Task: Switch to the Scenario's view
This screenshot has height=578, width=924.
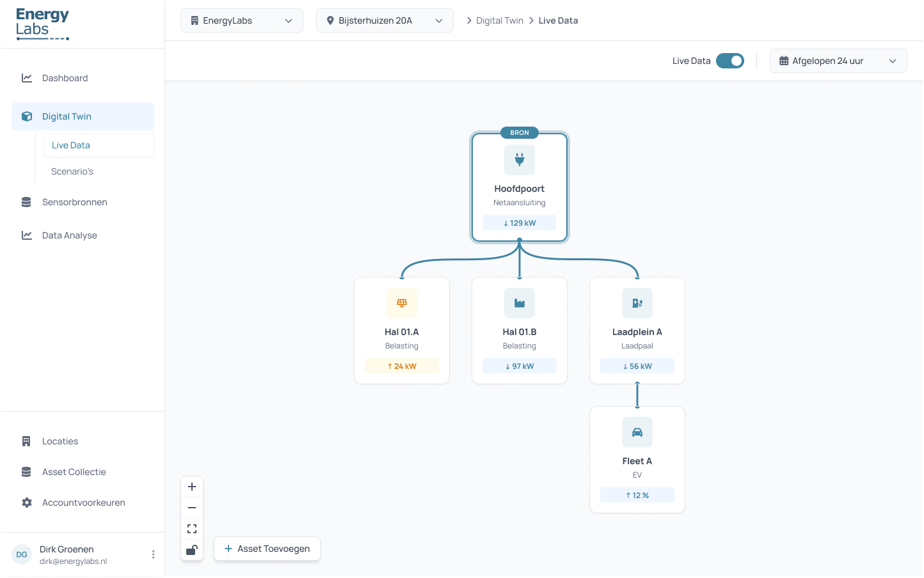Action: (x=72, y=171)
